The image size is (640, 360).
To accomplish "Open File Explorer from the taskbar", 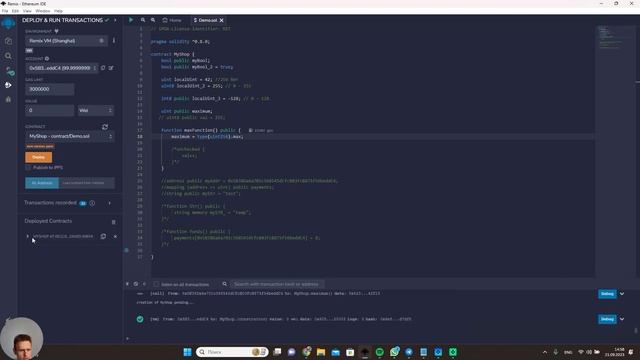I will click(321, 352).
